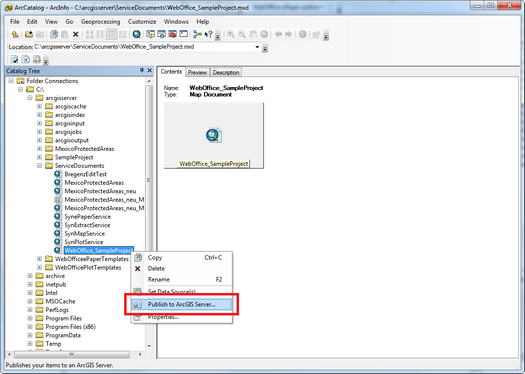Open the ArcToolbox window red icon

(x=173, y=34)
